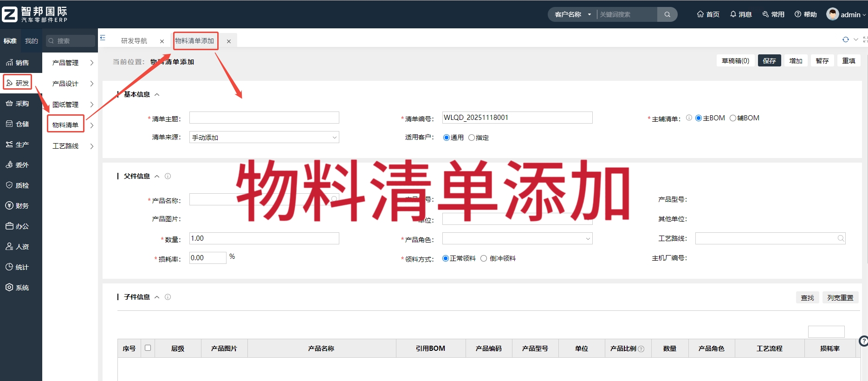868x381 pixels.
Task: Click info icon beside 子件信息
Action: [168, 297]
